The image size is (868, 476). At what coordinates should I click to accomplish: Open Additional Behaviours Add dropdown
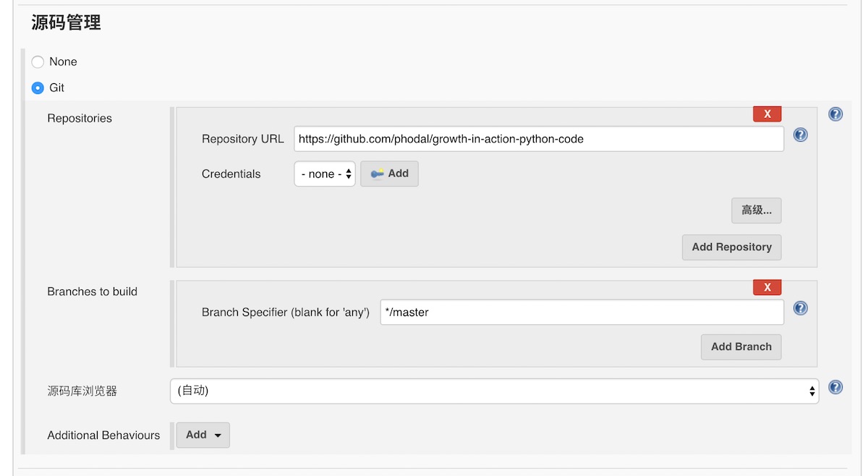coord(203,435)
